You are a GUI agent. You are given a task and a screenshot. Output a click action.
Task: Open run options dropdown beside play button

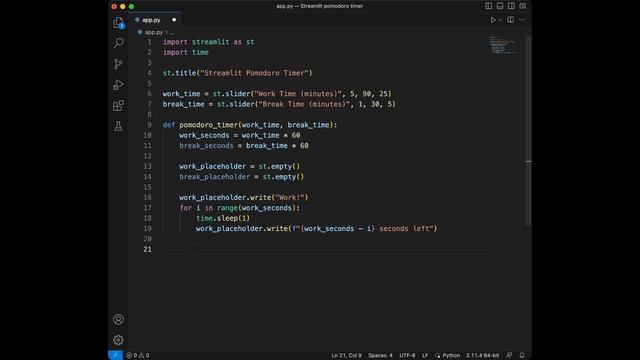pos(500,20)
